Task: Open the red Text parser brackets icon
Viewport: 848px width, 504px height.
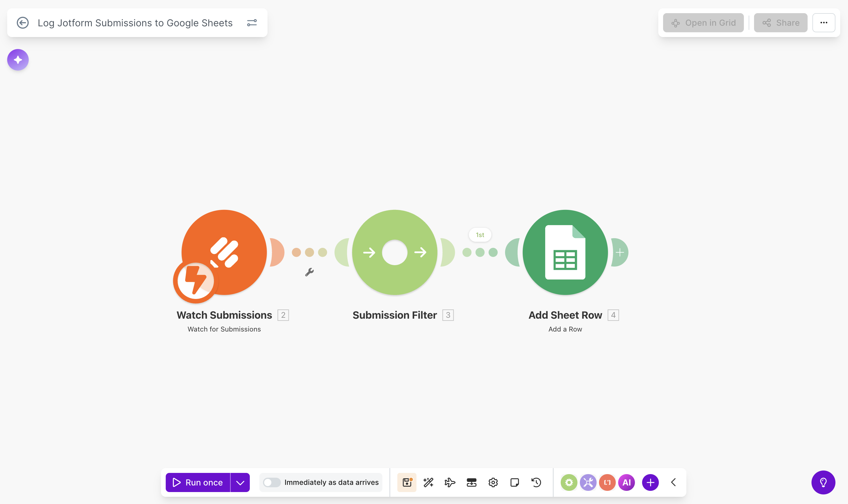Action: 607,482
